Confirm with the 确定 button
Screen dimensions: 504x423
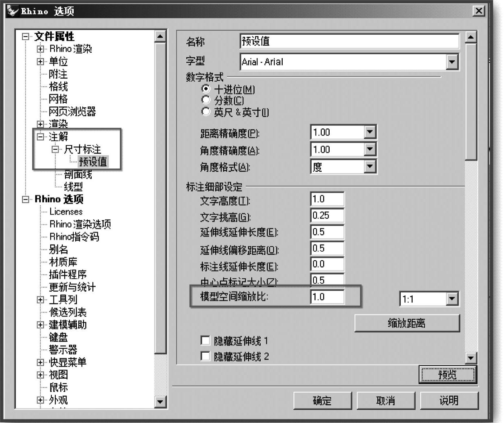tap(322, 400)
